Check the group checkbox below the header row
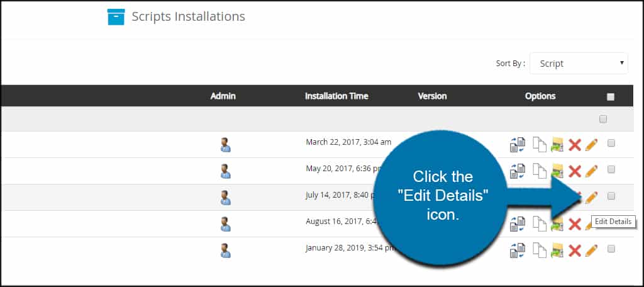Screen dimensions: 644x287 (x=603, y=119)
